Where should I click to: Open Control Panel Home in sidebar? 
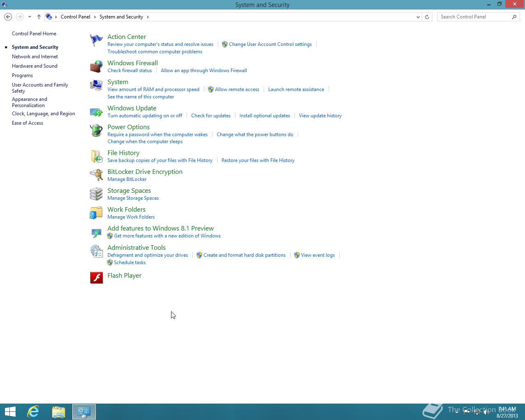pyautogui.click(x=34, y=34)
